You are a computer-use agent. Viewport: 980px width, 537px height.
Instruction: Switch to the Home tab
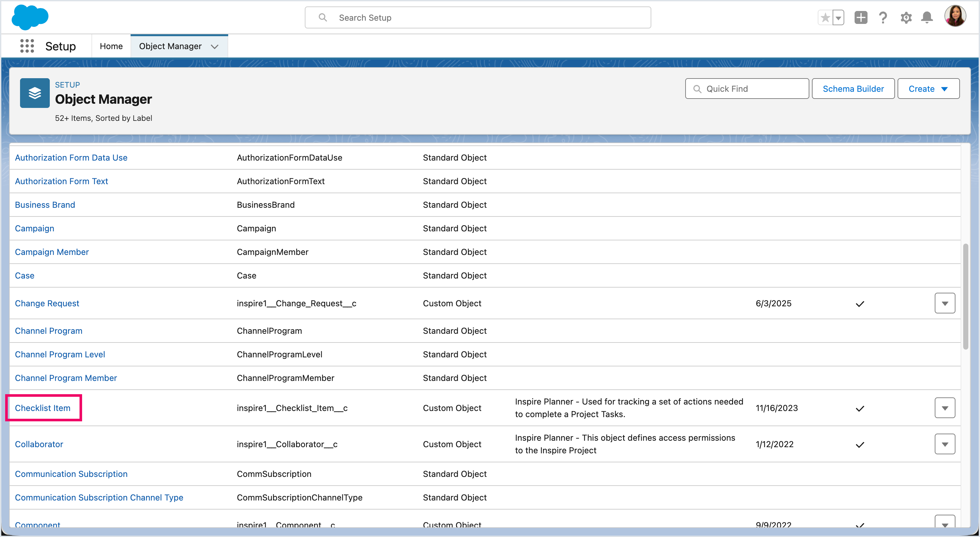point(111,46)
